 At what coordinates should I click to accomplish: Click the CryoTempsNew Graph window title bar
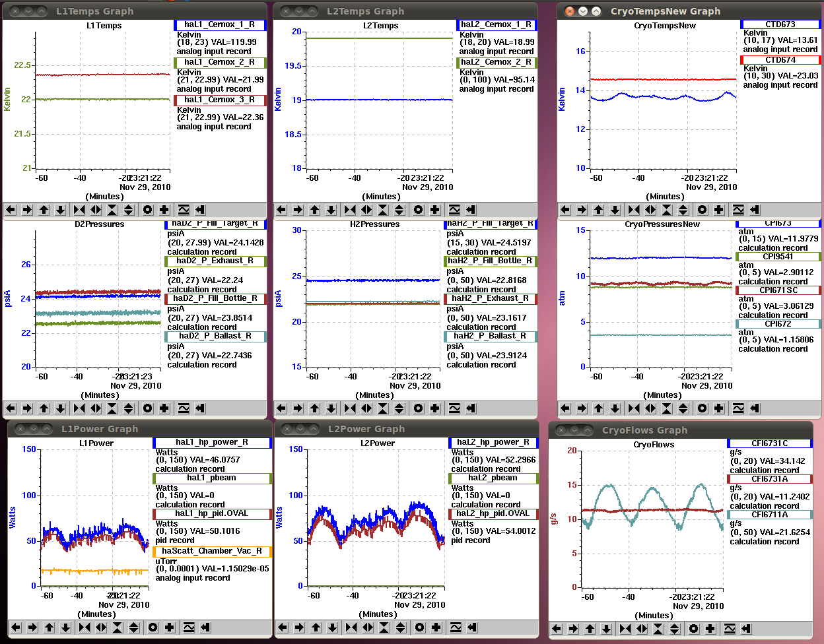click(690, 11)
